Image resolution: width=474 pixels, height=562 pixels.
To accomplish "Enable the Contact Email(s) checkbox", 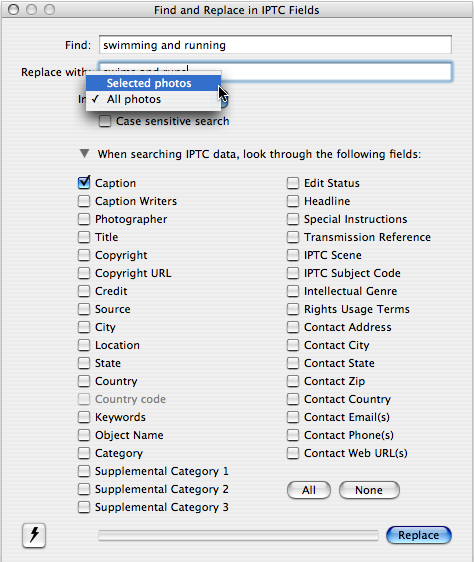I will pos(293,417).
